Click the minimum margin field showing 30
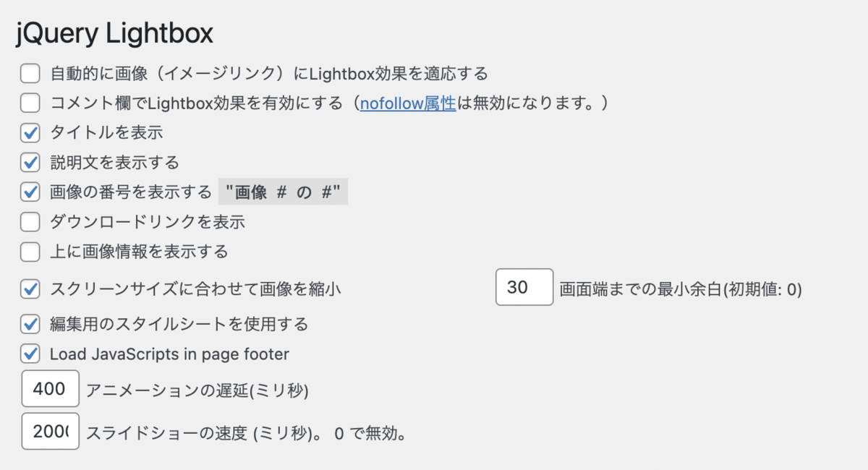The width and height of the screenshot is (868, 470). coord(524,287)
